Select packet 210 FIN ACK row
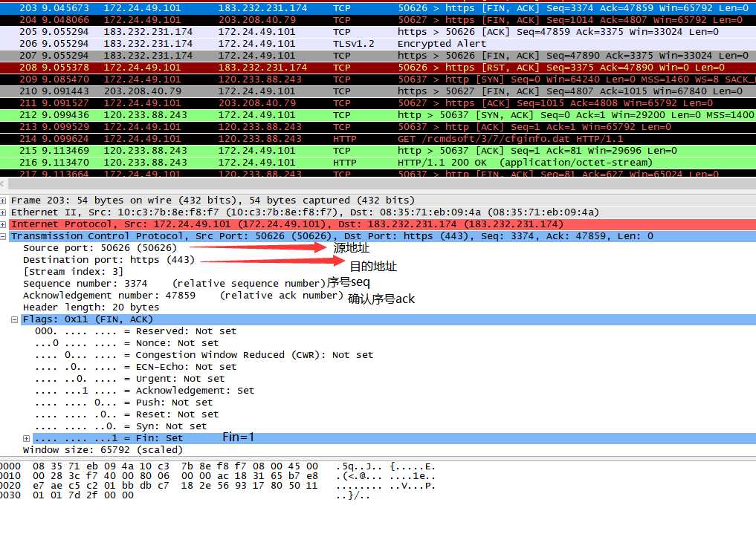 click(378, 91)
